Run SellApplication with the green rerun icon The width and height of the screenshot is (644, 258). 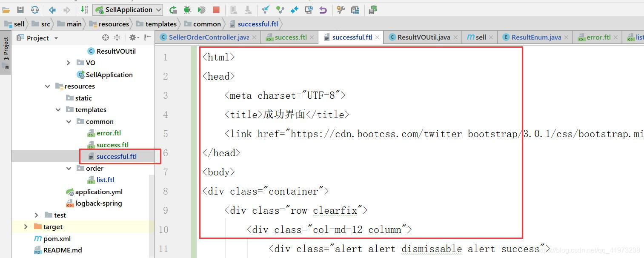click(173, 10)
